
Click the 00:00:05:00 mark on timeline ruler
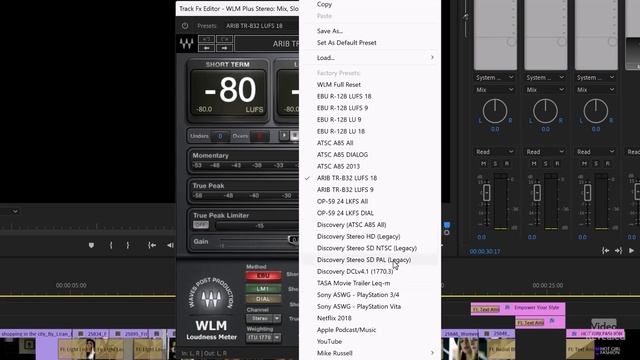click(x=71, y=285)
